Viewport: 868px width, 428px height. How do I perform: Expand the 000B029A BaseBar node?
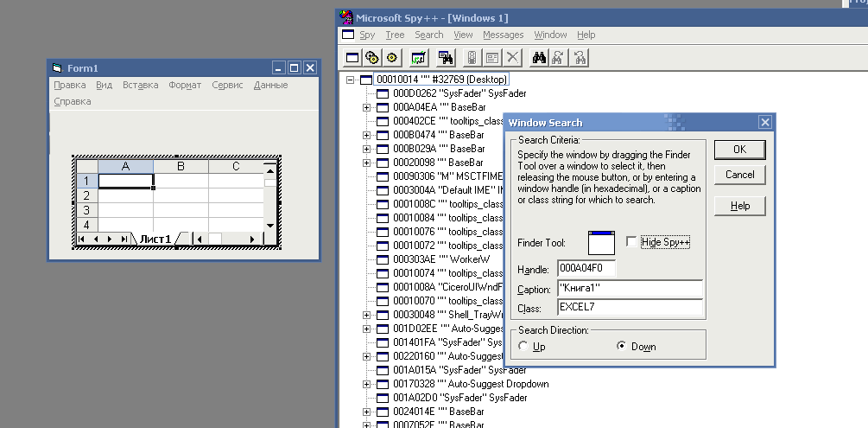(x=366, y=149)
